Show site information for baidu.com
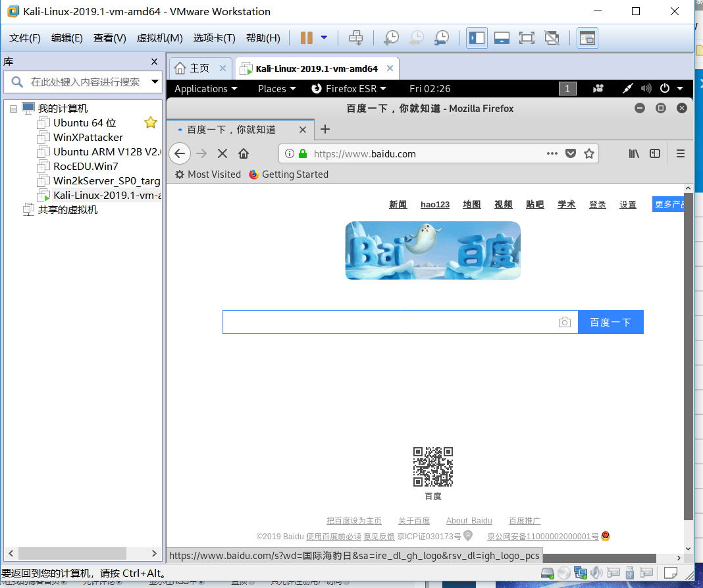The height and width of the screenshot is (588, 703). tap(290, 154)
